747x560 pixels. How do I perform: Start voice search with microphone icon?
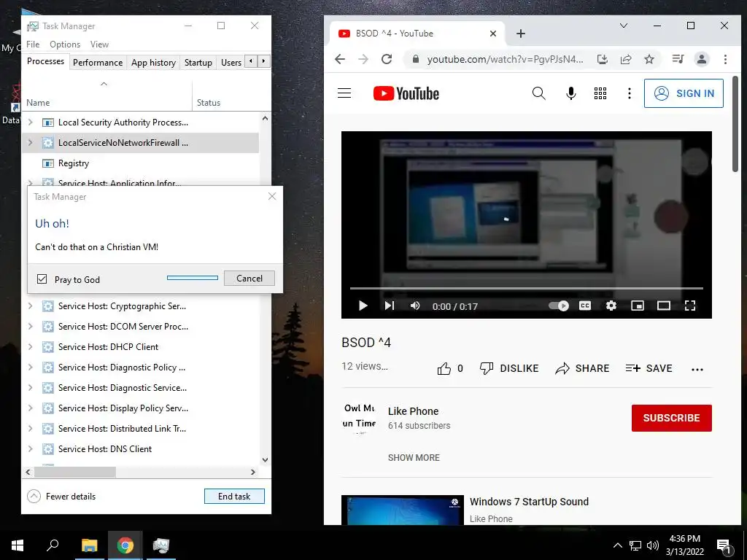click(570, 93)
